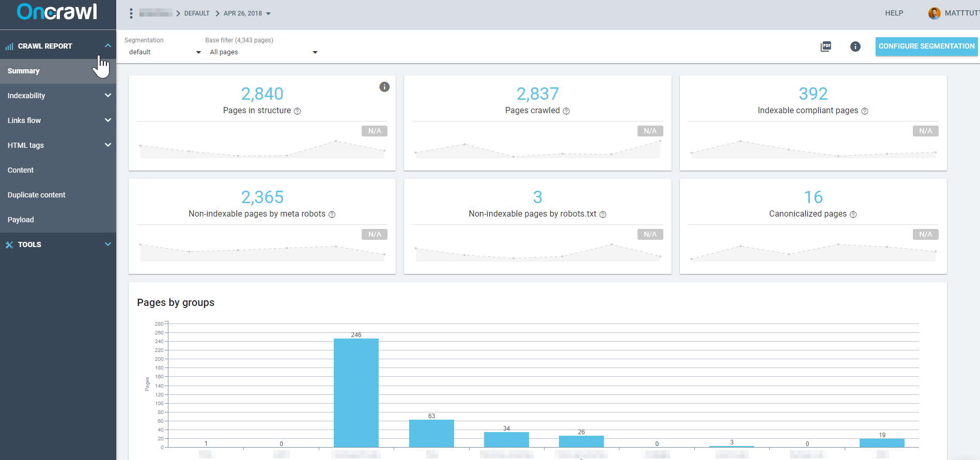
Task: Click the info icon beside Configure Segmentation
Action: [855, 47]
